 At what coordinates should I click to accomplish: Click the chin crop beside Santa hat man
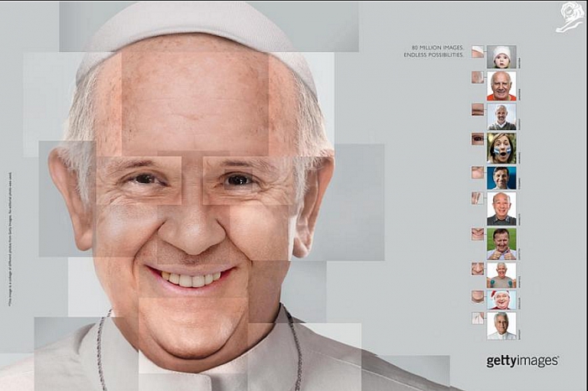click(x=478, y=296)
